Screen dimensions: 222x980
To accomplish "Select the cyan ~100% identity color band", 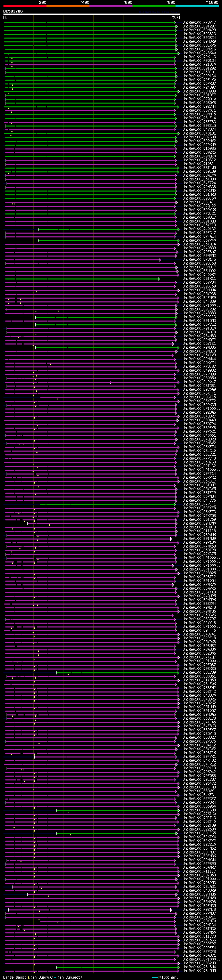I will (x=197, y=6).
